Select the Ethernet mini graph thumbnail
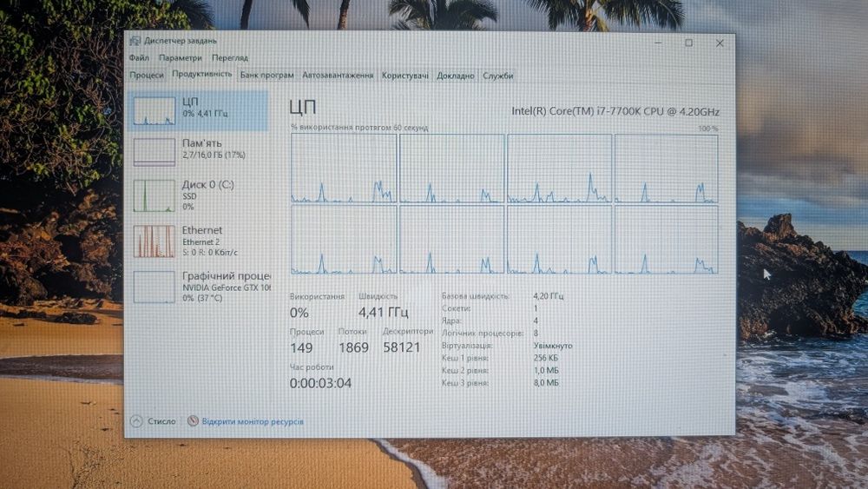The width and height of the screenshot is (868, 489). pos(154,241)
